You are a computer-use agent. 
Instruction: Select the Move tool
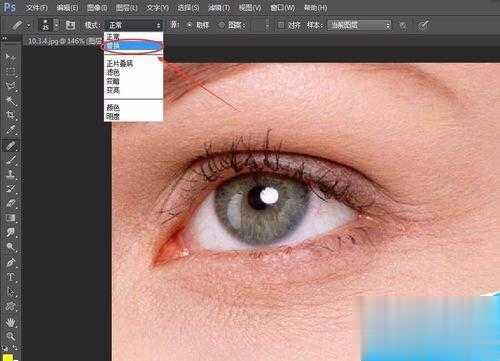coord(10,57)
